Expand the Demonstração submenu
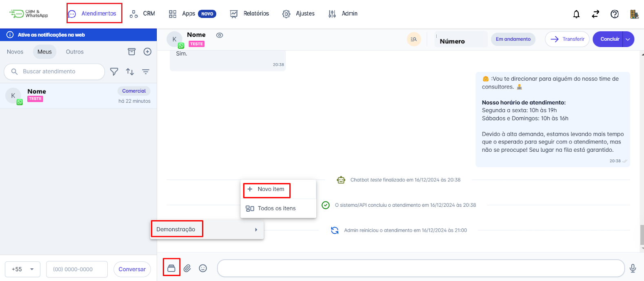The height and width of the screenshot is (281, 644). [x=207, y=230]
